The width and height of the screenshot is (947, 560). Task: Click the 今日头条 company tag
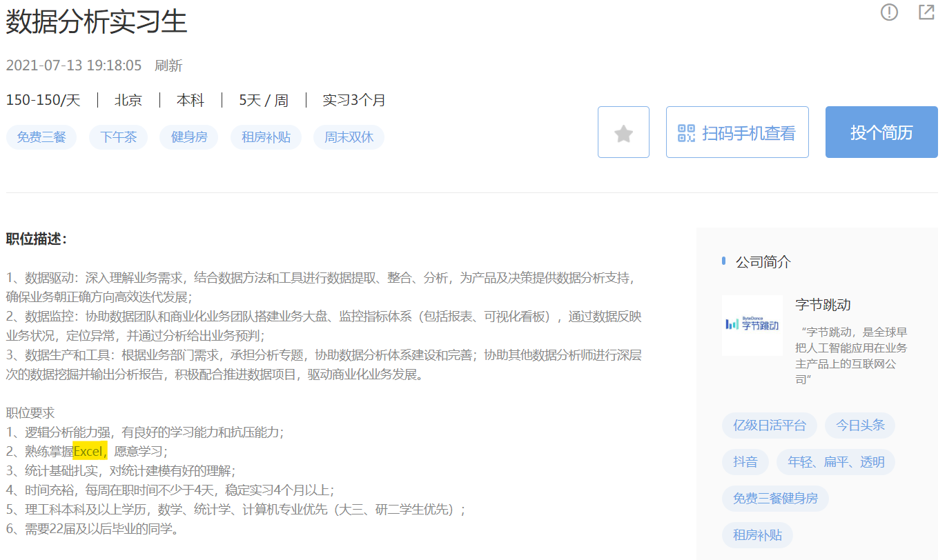(x=859, y=426)
